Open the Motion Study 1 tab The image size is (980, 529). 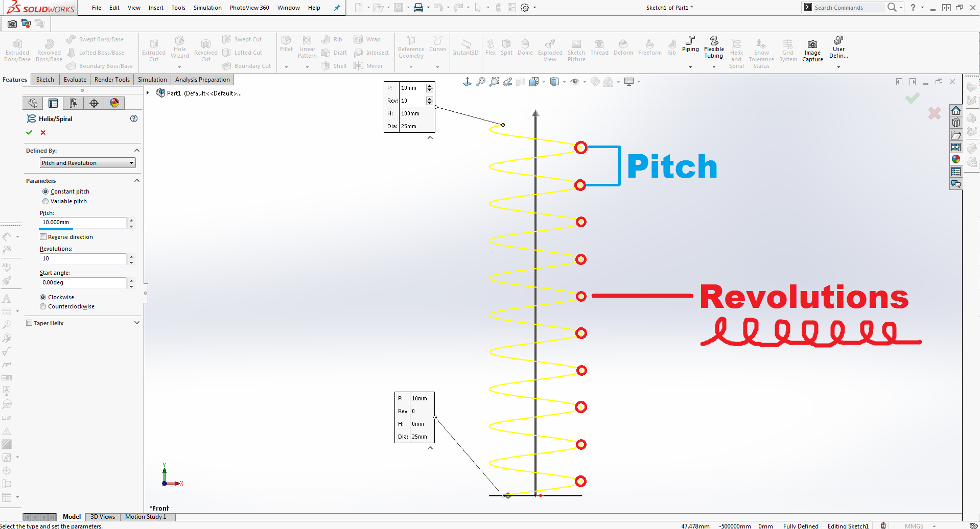(x=145, y=517)
